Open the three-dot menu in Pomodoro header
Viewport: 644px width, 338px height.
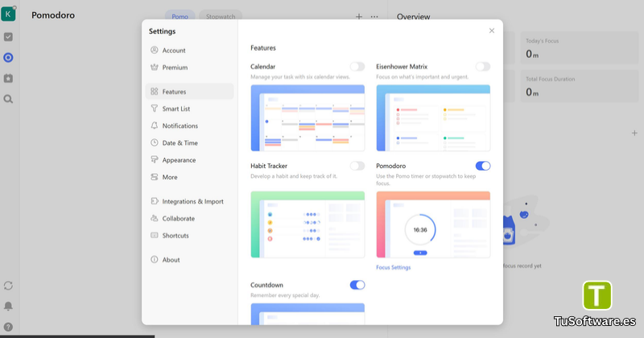tap(374, 16)
